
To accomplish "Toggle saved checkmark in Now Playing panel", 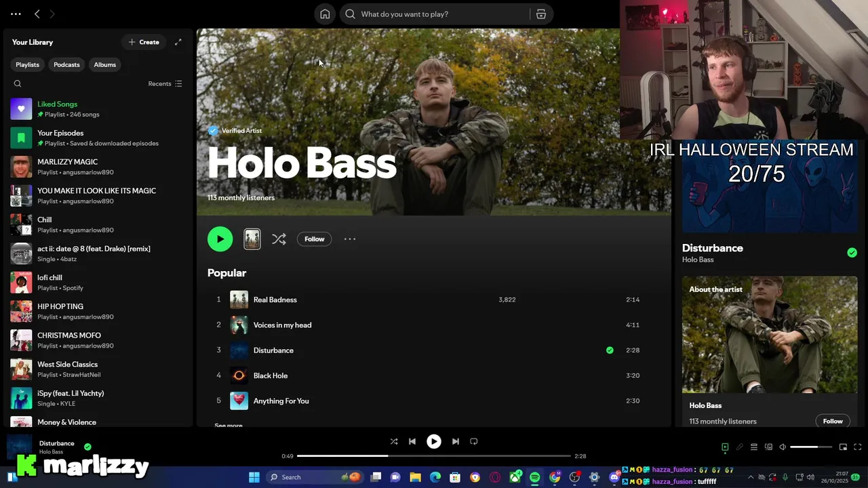I will (x=852, y=253).
